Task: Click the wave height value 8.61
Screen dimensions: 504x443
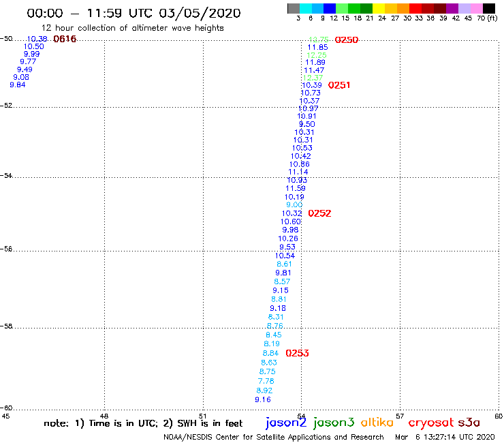Action: [284, 264]
